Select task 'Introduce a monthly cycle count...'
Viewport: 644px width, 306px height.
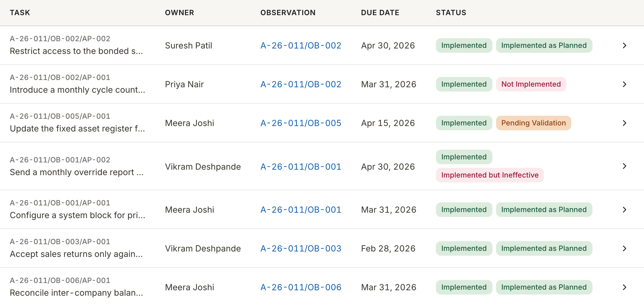pyautogui.click(x=77, y=90)
